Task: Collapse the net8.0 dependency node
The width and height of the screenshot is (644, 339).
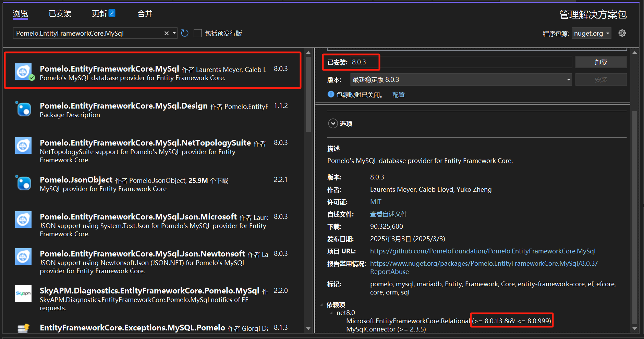Action: pyautogui.click(x=331, y=313)
